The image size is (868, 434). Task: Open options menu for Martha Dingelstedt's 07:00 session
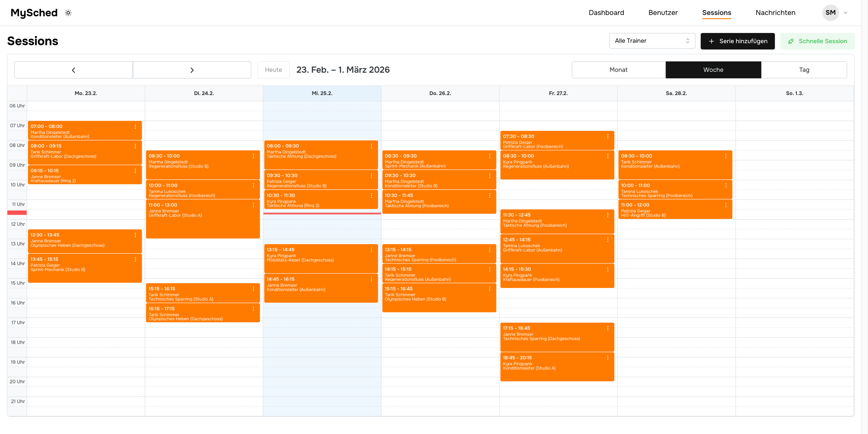coord(135,127)
